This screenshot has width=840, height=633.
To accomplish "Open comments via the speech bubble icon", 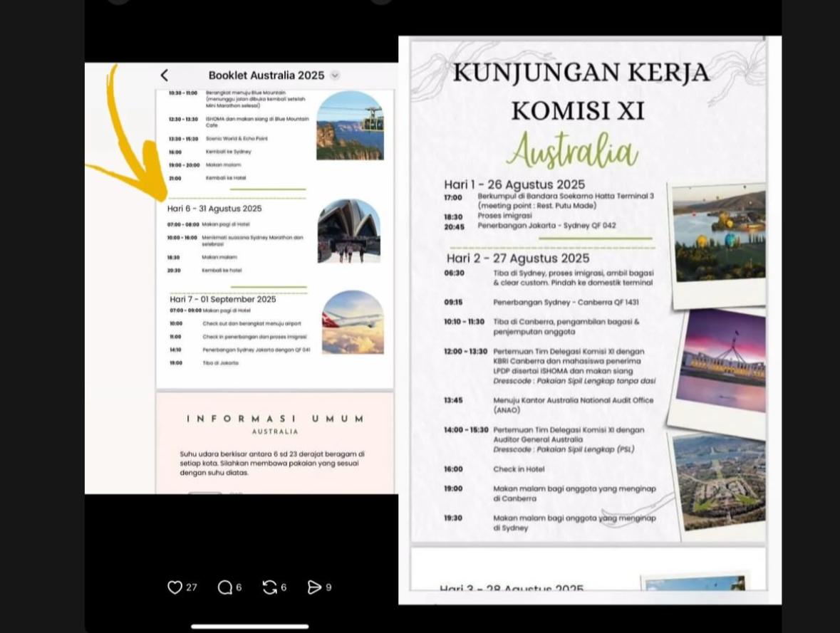I will [225, 587].
